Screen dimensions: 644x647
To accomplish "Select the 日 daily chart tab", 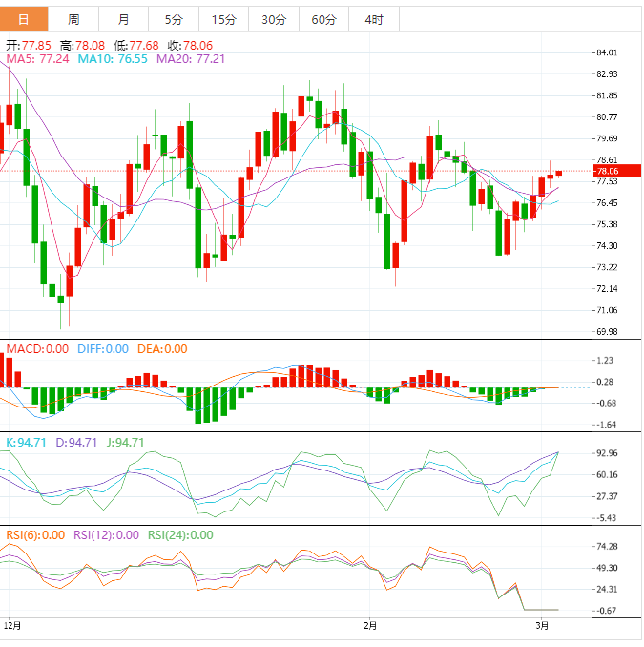I will pyautogui.click(x=24, y=19).
